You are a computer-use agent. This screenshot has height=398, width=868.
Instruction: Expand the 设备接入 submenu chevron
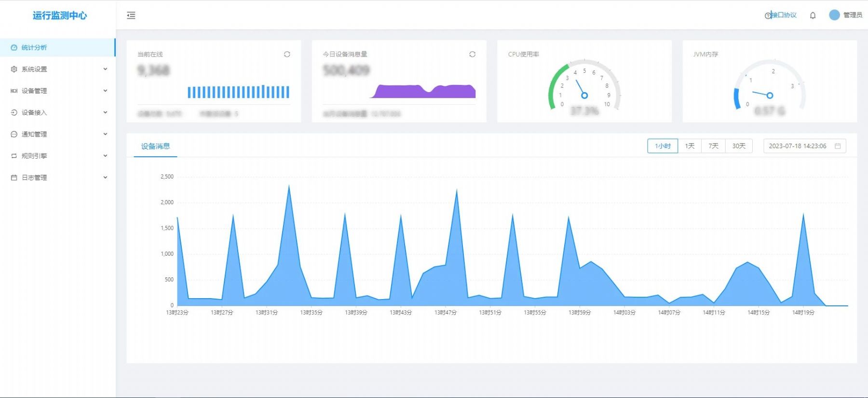coord(105,112)
